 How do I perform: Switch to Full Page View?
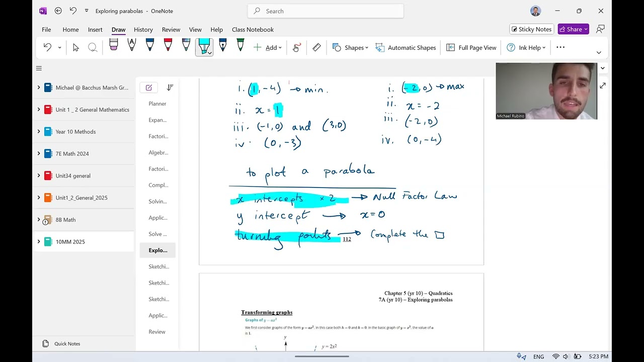point(471,47)
